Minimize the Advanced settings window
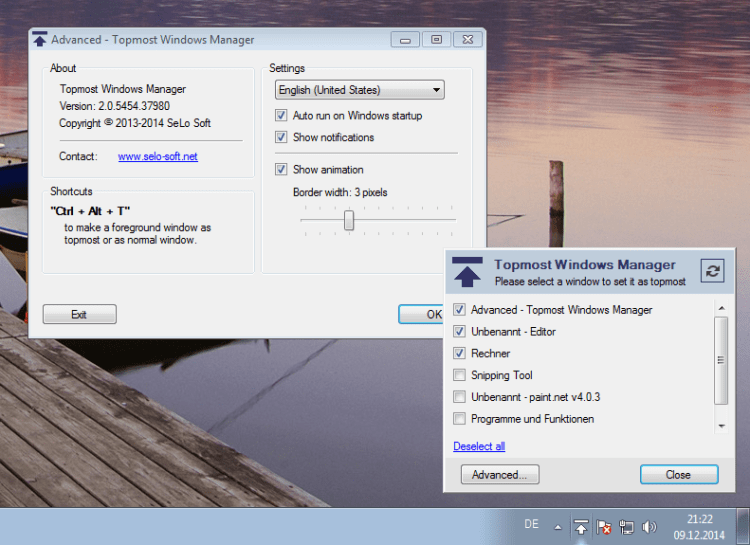The width and height of the screenshot is (750, 545). (x=405, y=40)
